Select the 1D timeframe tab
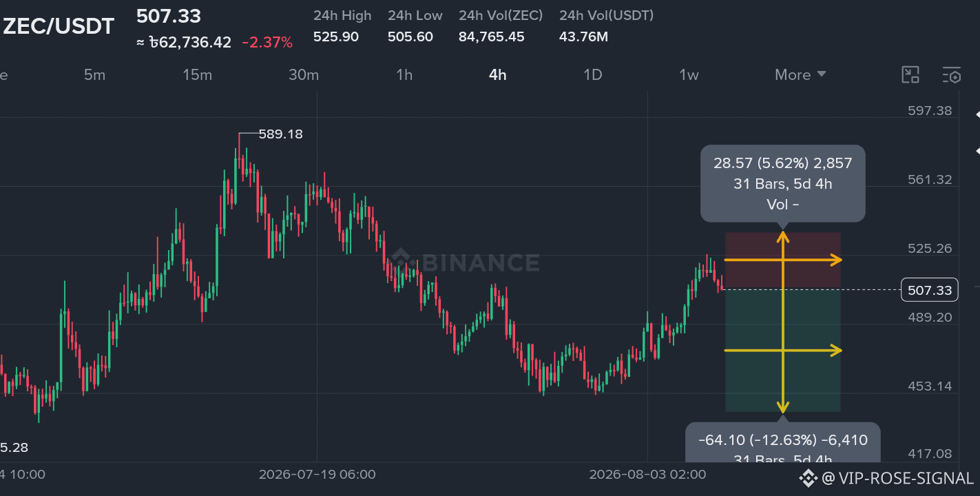Screen dimensions: 980x496 pos(593,75)
